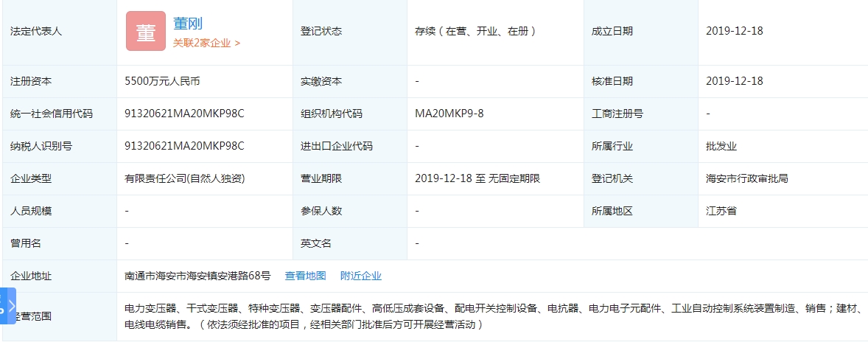Click the company address 南通市海安市海安镇安港路68号
Screen dimensions: 868x345
tap(197, 276)
